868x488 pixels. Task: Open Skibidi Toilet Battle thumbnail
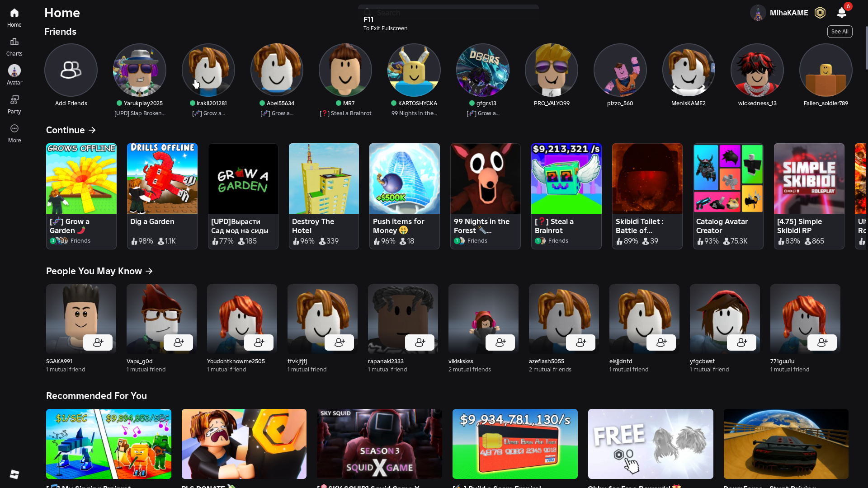647,178
